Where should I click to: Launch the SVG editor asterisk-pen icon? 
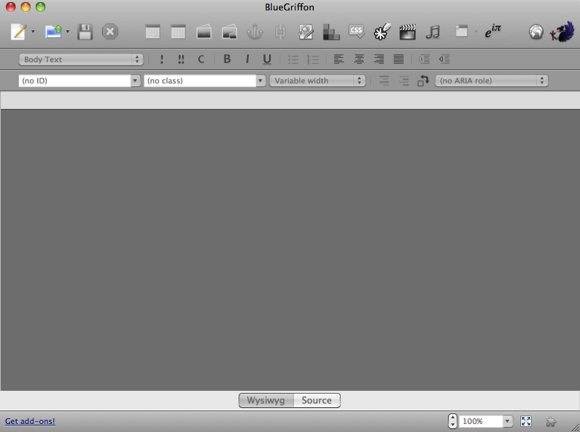pyautogui.click(x=382, y=31)
